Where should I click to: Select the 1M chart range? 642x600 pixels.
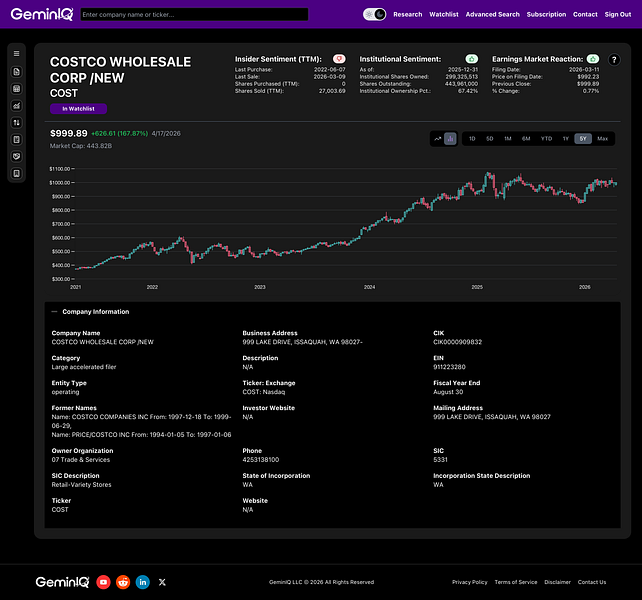click(x=508, y=139)
